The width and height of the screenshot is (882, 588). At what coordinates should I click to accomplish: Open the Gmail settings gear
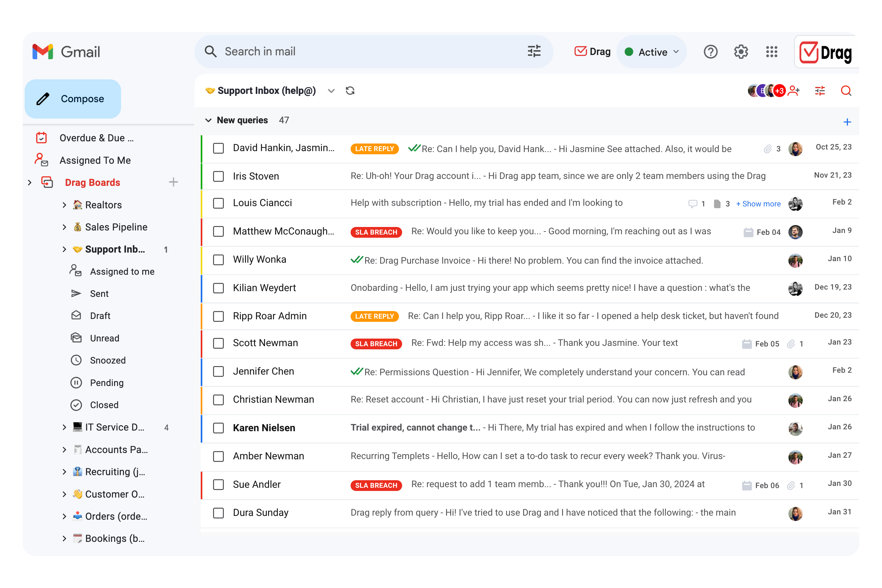(741, 52)
